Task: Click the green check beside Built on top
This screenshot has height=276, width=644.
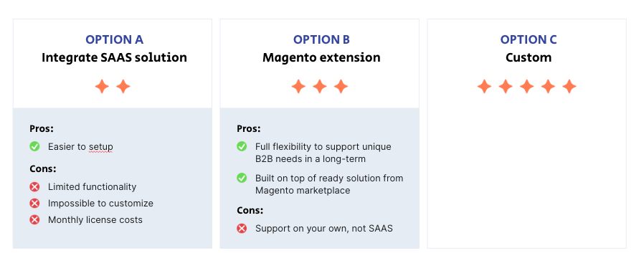Action: click(x=242, y=178)
